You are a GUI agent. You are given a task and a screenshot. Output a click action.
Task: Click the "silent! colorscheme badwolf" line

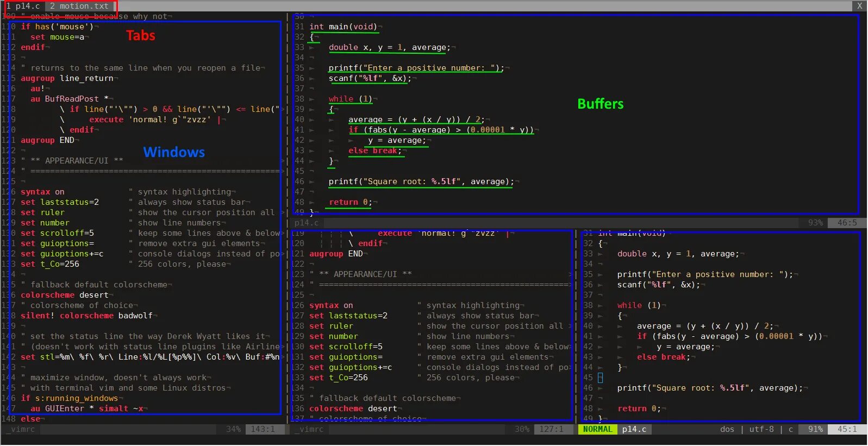tap(87, 316)
